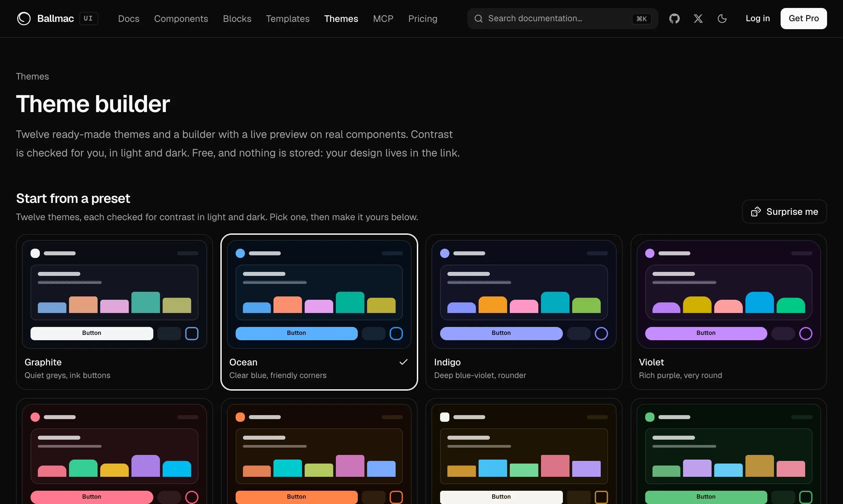Click the 'Rich purple, very round' description
The image size is (843, 504).
pos(680,375)
